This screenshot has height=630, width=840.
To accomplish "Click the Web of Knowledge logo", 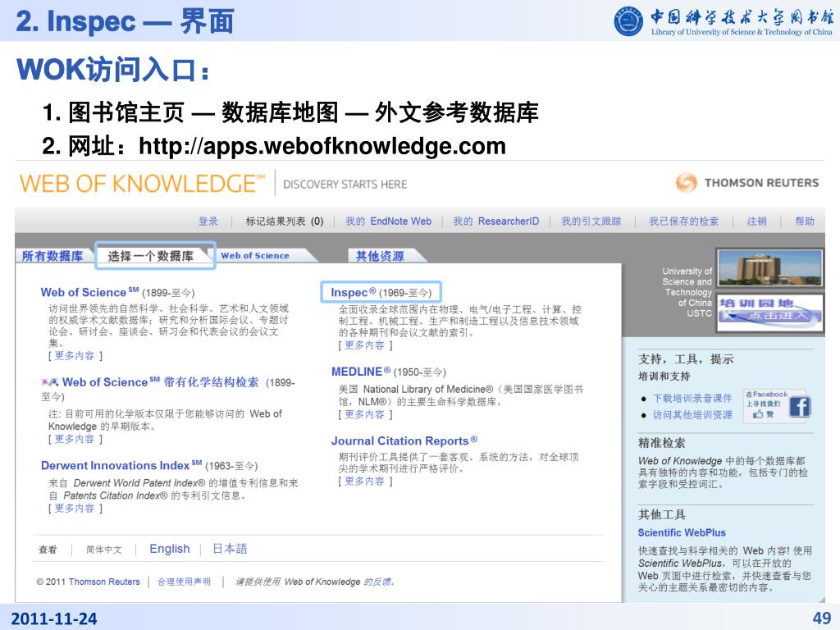I will (142, 183).
